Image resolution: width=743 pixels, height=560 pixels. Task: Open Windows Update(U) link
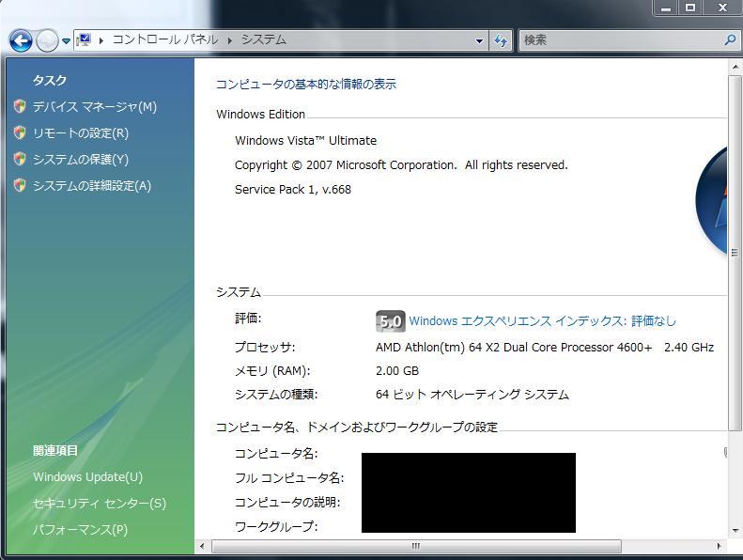87,476
